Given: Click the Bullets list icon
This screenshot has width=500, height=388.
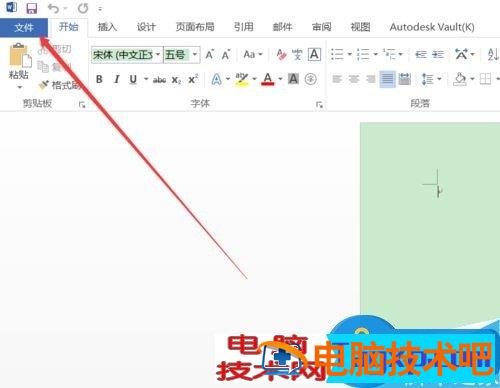Looking at the screenshot, I should tap(337, 54).
